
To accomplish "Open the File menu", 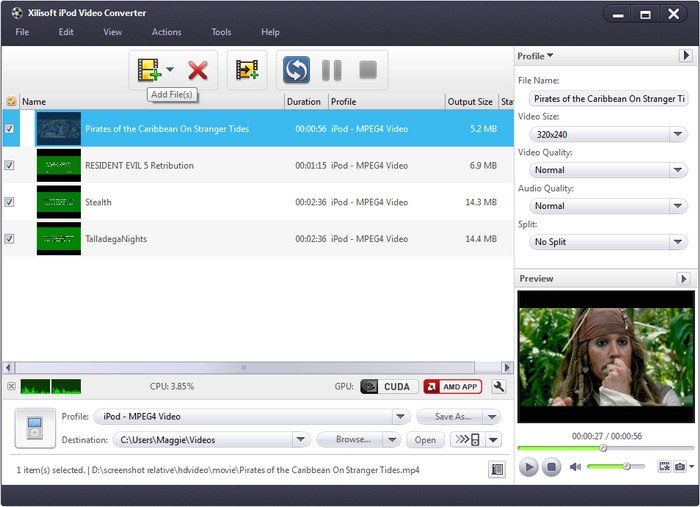I will pyautogui.click(x=22, y=32).
